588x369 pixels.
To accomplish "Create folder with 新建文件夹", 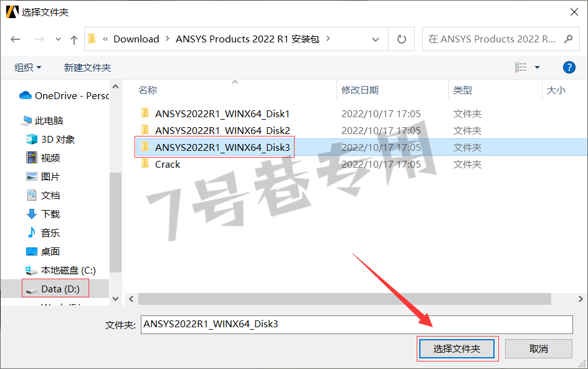I will tap(87, 67).
